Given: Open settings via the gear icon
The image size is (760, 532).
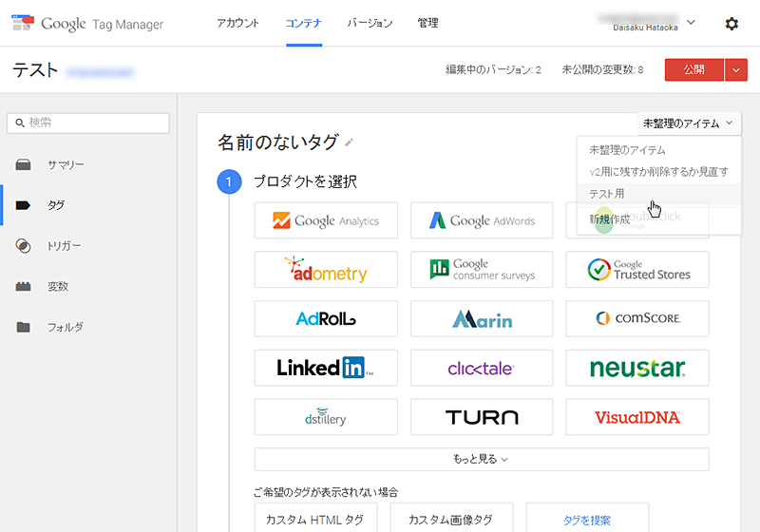Looking at the screenshot, I should pos(731,23).
